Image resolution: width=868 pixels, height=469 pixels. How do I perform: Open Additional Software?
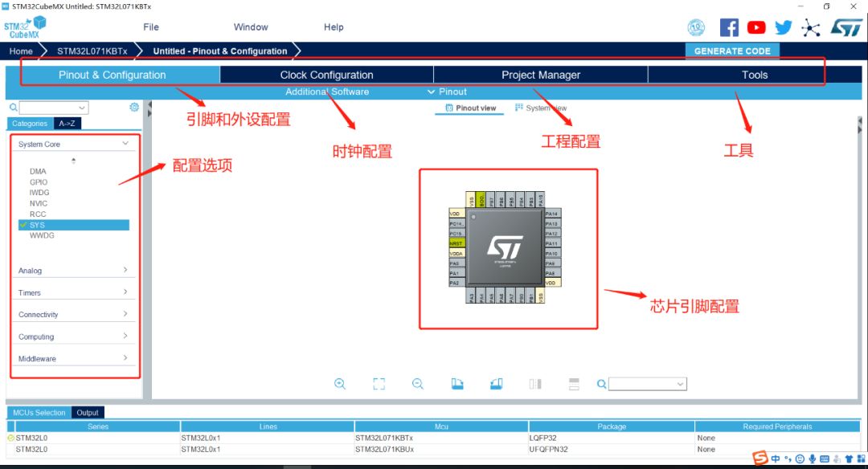(327, 92)
